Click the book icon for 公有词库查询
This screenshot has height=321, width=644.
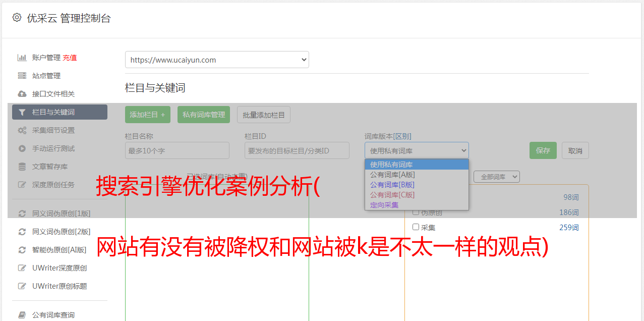click(x=22, y=315)
